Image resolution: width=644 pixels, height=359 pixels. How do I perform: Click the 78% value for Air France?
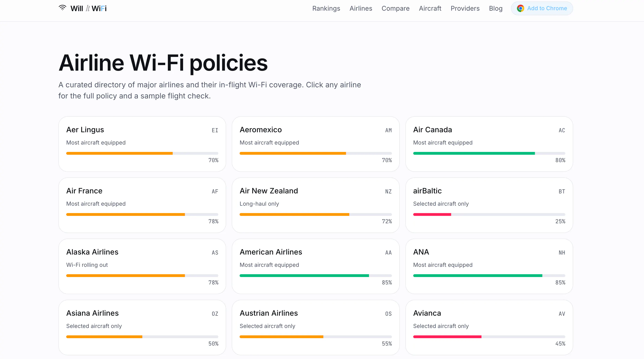click(213, 221)
